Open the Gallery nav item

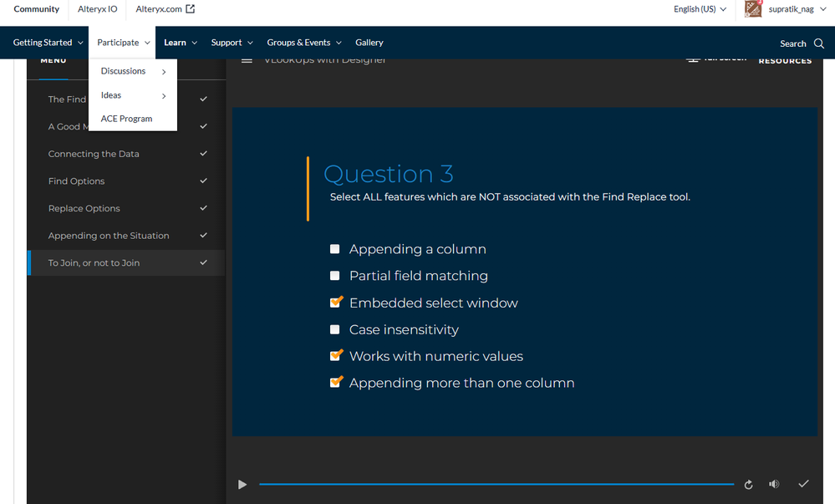(x=369, y=42)
